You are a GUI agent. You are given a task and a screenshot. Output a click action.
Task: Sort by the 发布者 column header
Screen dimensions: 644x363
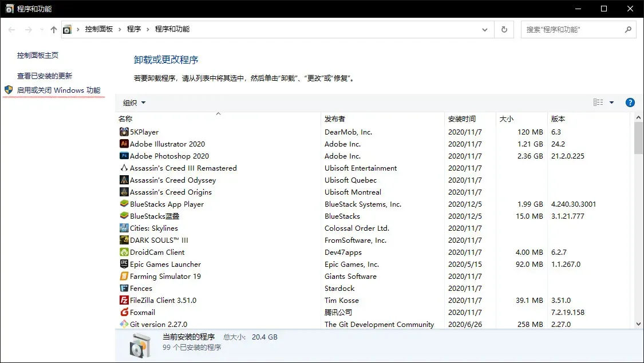[382, 119]
